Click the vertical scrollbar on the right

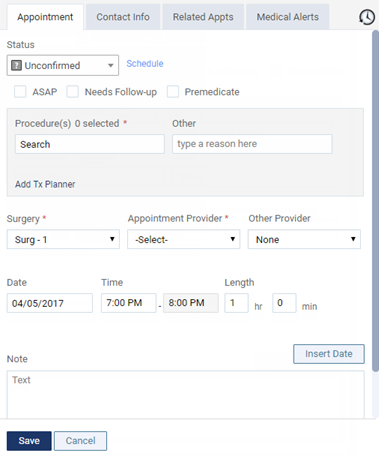tap(375, 200)
